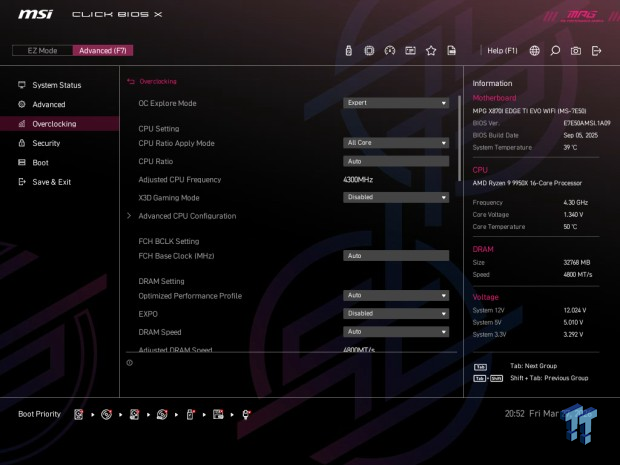
Task: Click the System 12V 12.024 V value
Action: pos(575,310)
